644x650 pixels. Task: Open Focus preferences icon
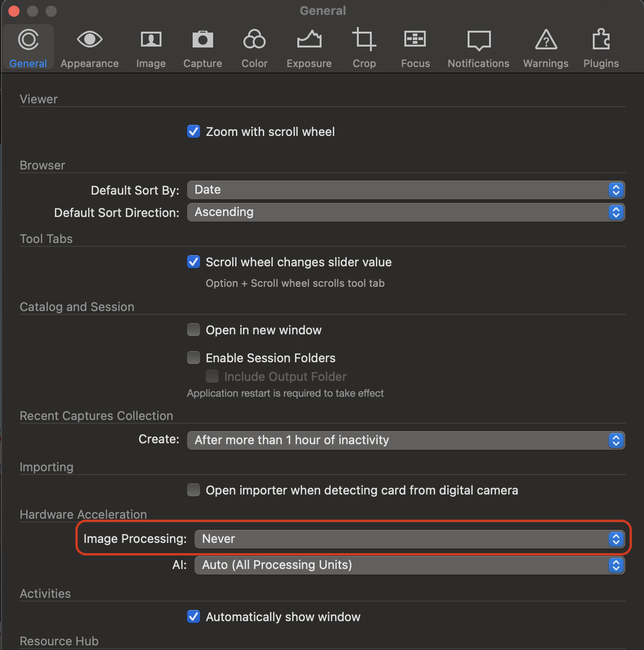pyautogui.click(x=415, y=40)
